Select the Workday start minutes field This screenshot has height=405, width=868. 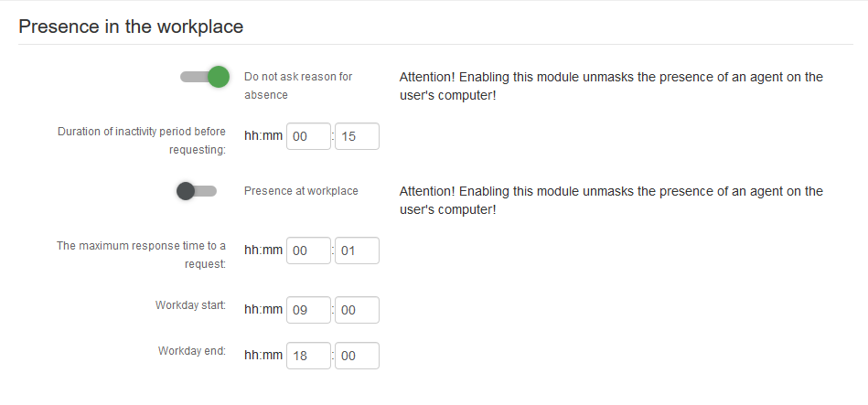[357, 310]
